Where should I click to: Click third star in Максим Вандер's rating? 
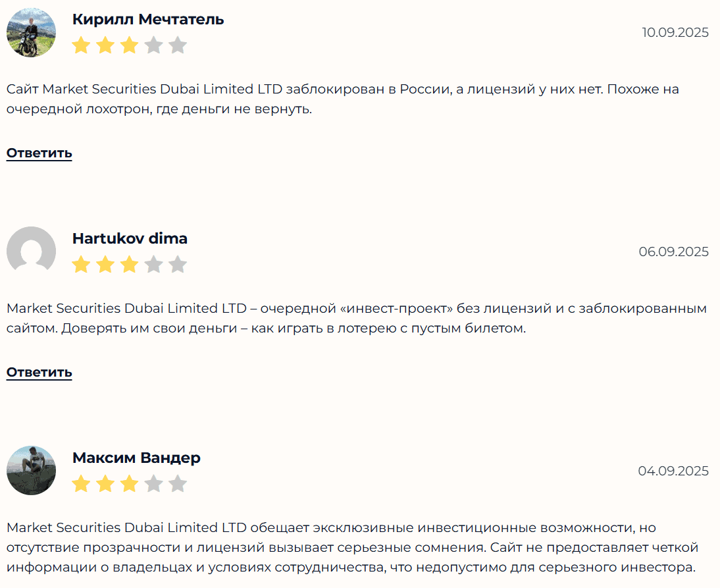[130, 484]
